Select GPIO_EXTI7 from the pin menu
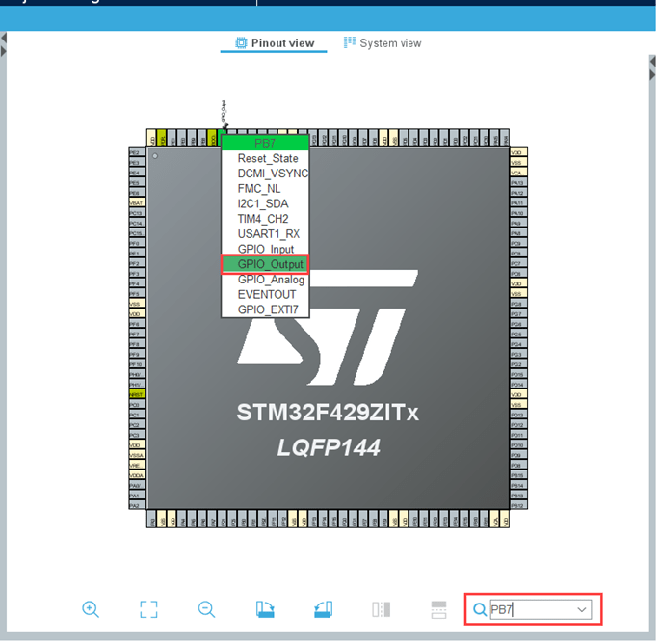Screen dimensions: 660x644 point(267,309)
